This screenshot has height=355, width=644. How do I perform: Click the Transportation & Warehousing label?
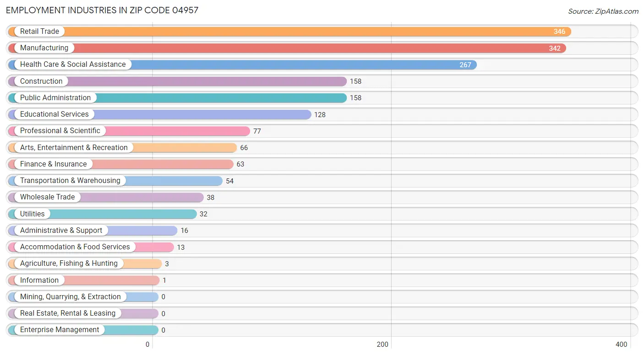coord(70,181)
